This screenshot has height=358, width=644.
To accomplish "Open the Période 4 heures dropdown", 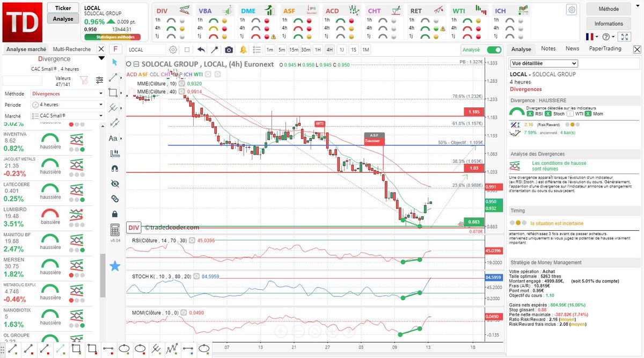I will 67,105.
